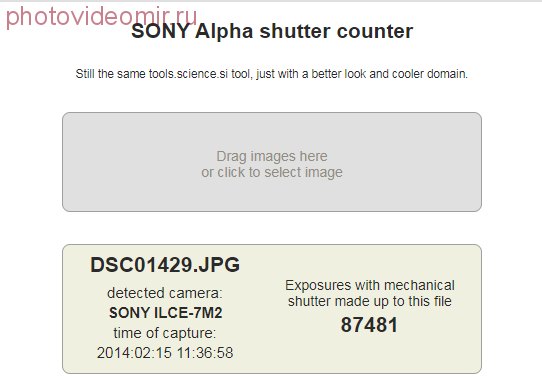Click the 'Drag images here' text
Screen dimensions: 542x380
(x=272, y=156)
